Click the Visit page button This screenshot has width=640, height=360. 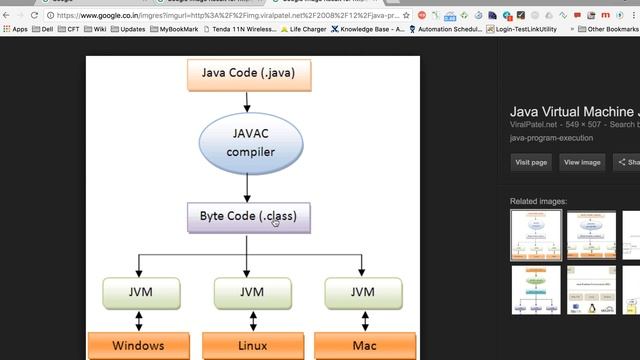531,162
